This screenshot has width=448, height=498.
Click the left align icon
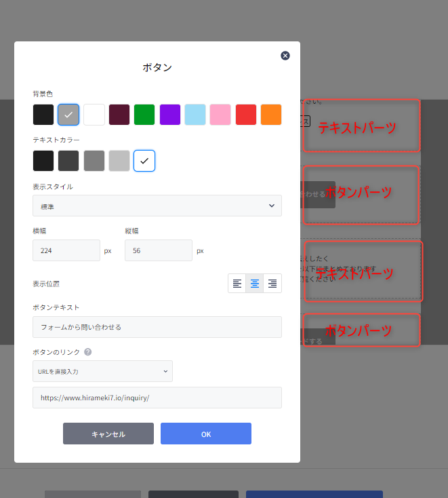tap(237, 284)
